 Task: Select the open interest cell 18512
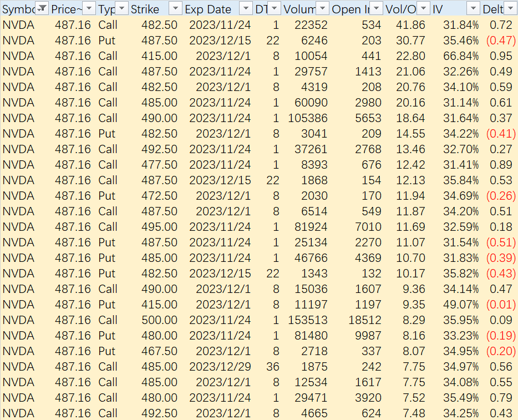tap(365, 320)
